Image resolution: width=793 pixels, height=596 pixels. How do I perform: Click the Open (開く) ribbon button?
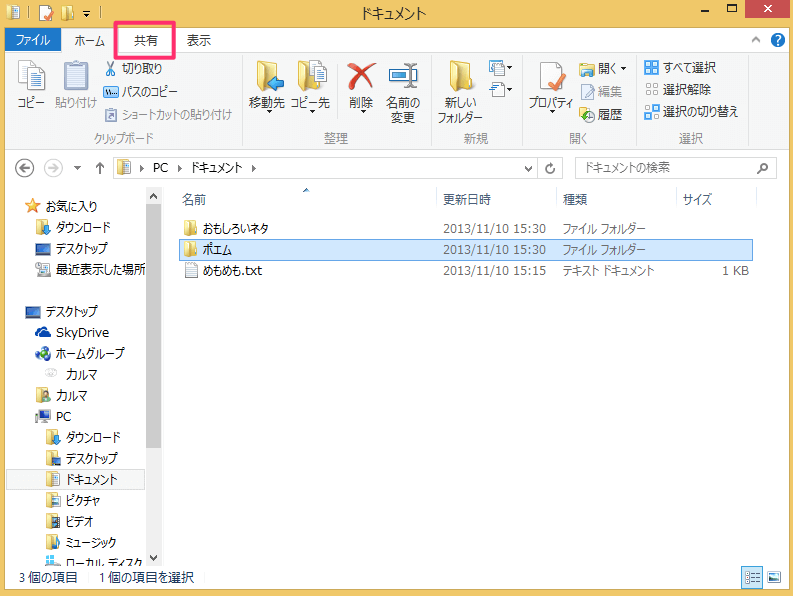coord(602,68)
